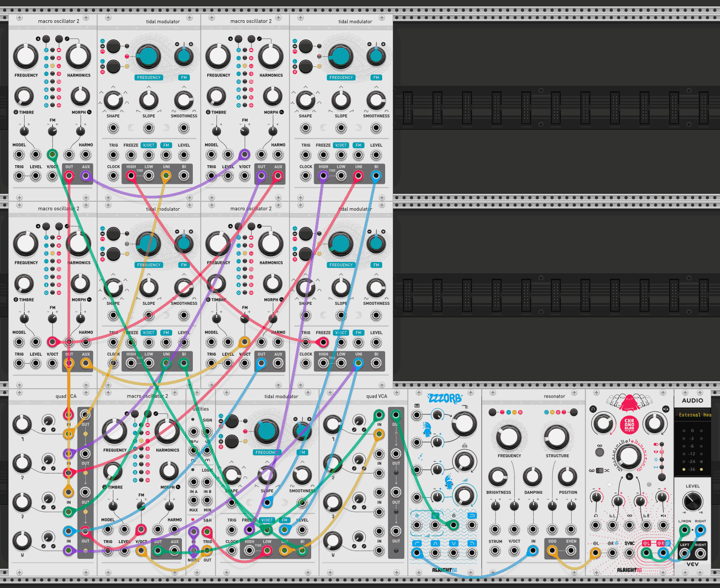Viewport: 720px width, 588px height.
Task: Click the Chronoblob loop icon beside the top-left knob
Action: pyautogui.click(x=593, y=409)
